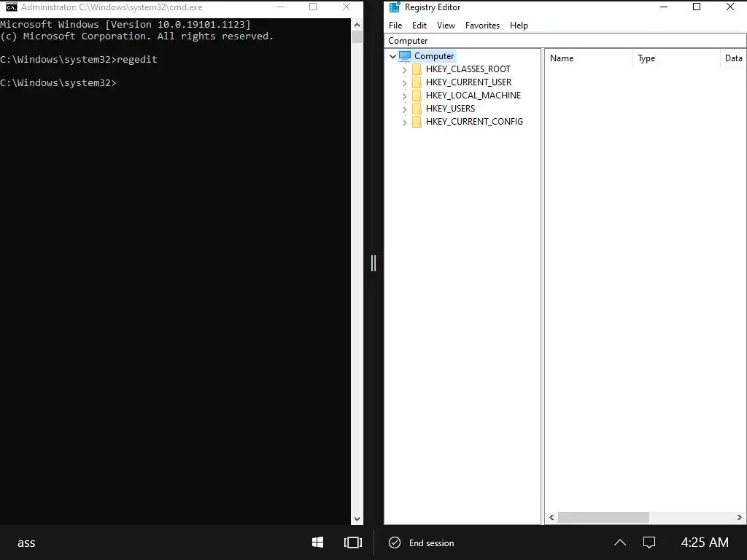Expand the HKEY_LOCAL_MACHINE key
747x560 pixels.
(x=404, y=96)
